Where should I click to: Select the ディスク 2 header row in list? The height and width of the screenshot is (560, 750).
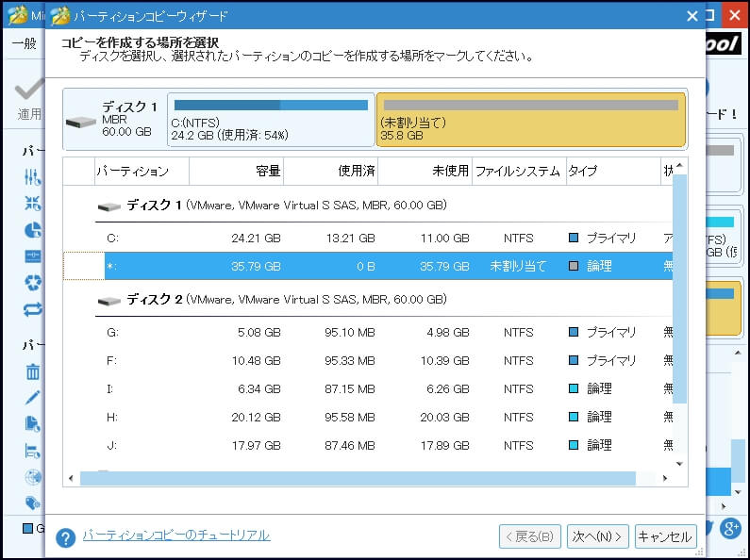tap(383, 300)
